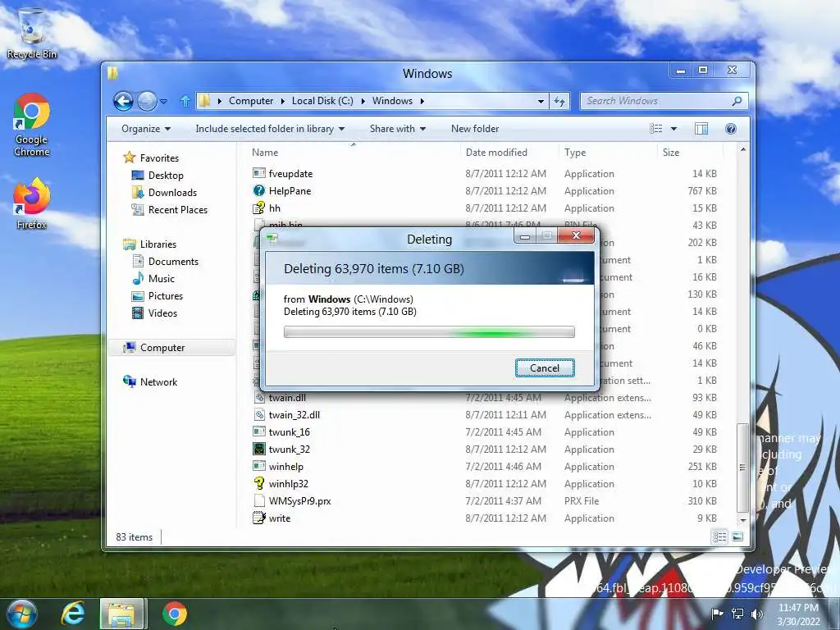Image resolution: width=840 pixels, height=630 pixels.
Task: Open Explorer Help icon
Action: click(731, 129)
